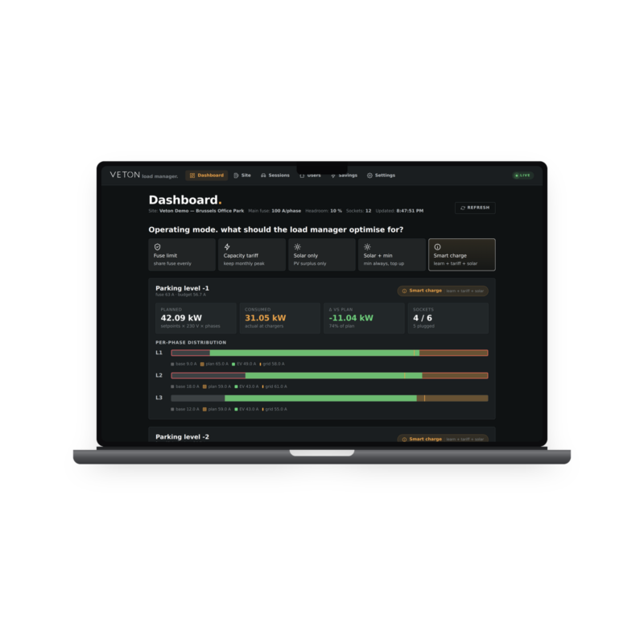This screenshot has height=644, width=644.
Task: Switch to the Site tab
Action: click(x=242, y=175)
